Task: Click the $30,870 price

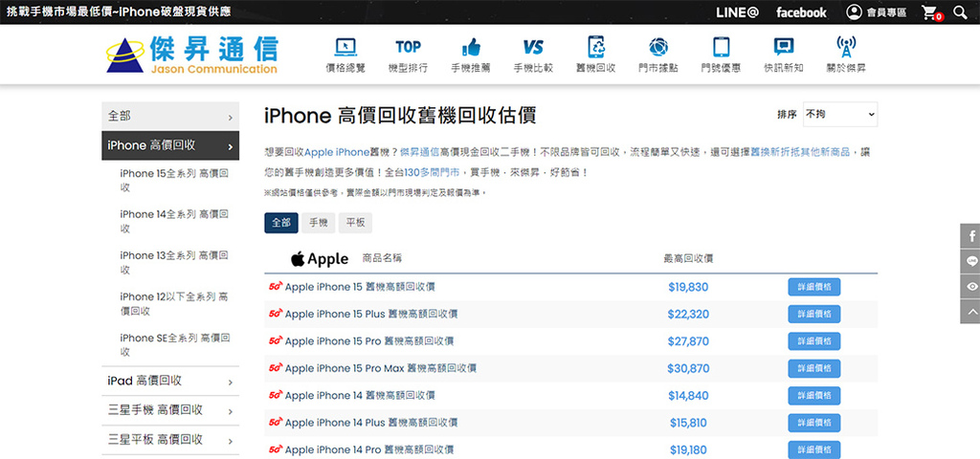Action: click(x=688, y=368)
